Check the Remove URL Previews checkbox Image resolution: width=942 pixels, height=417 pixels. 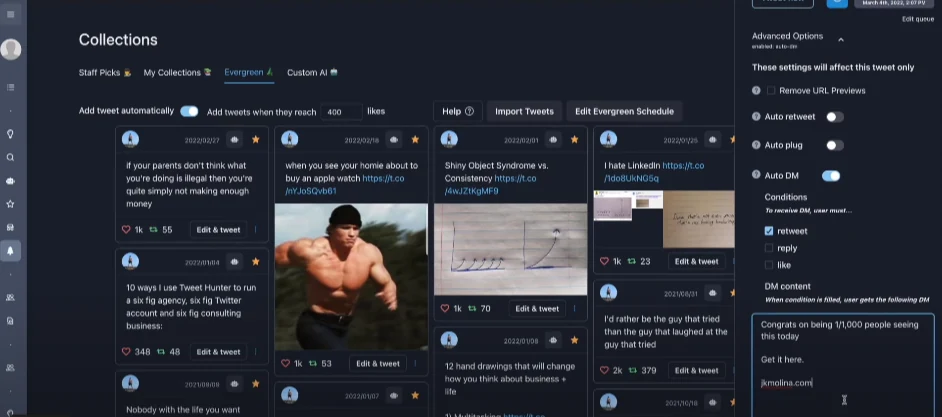771,90
